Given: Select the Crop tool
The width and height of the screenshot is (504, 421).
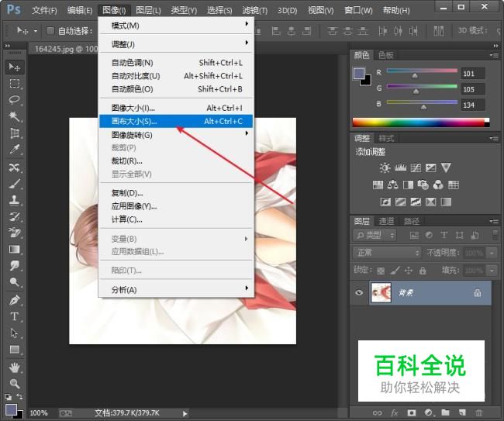Looking at the screenshot, I should tap(15, 133).
